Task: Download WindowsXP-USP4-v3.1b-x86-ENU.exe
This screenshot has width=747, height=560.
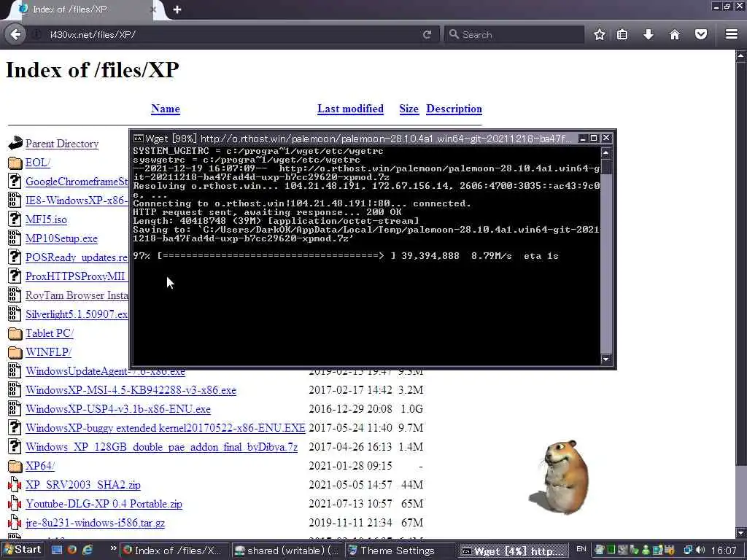Action: 118,409
